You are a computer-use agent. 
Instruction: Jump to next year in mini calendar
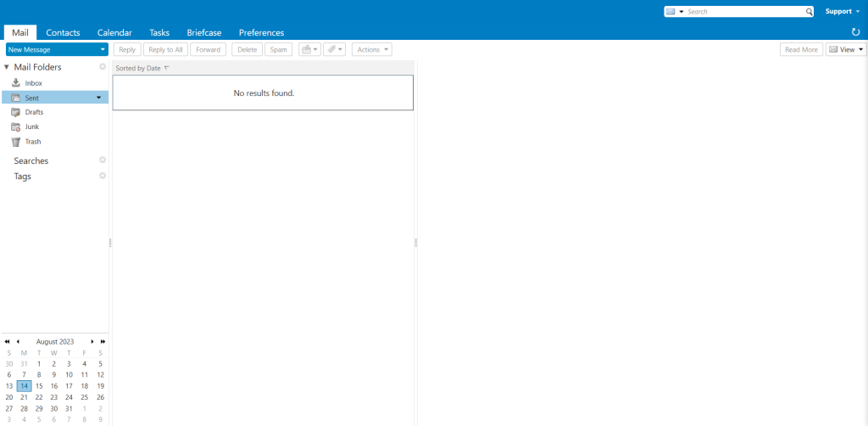point(103,341)
